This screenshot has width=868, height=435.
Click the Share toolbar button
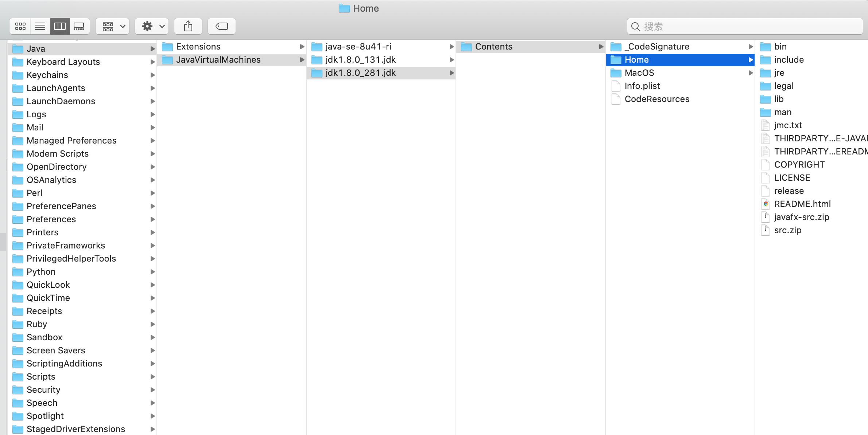click(x=188, y=26)
